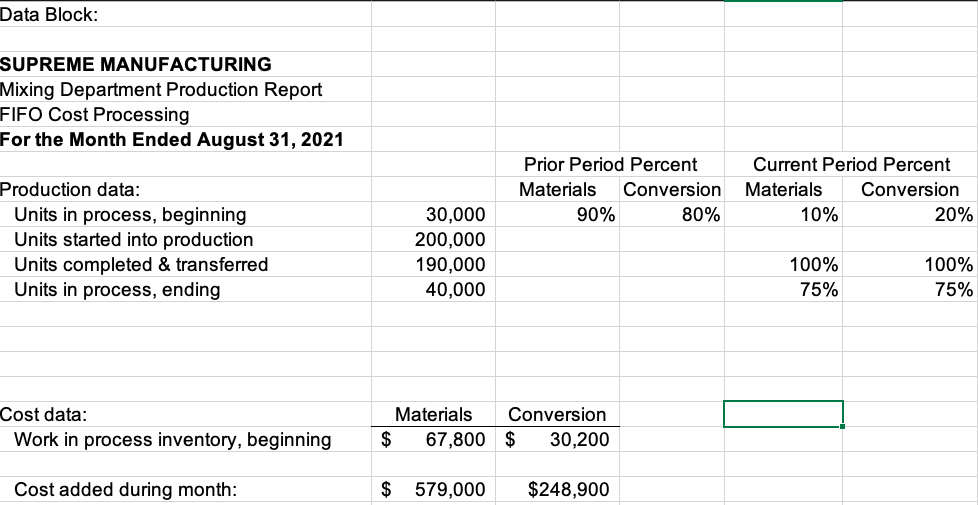Select 75% materials for ending units
978x505 pixels.
(x=783, y=290)
